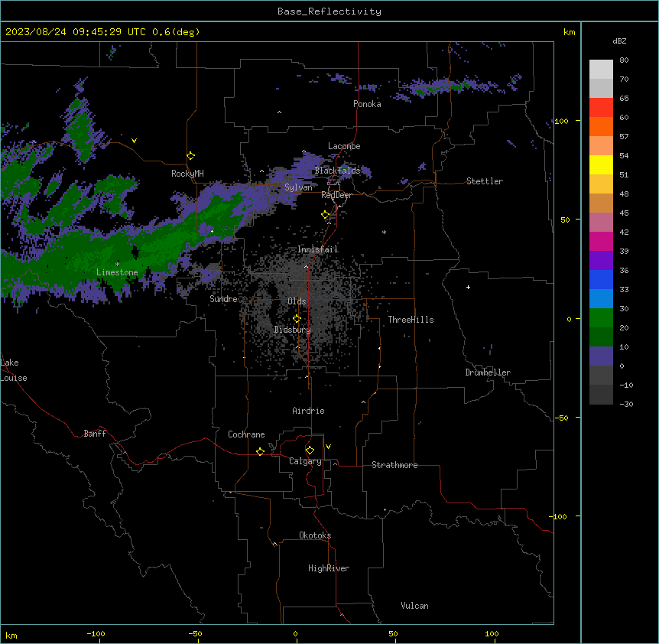This screenshot has height=644, width=659.
Task: Select the slate-purple 0 dBZ legend swatch
Action: pos(601,356)
